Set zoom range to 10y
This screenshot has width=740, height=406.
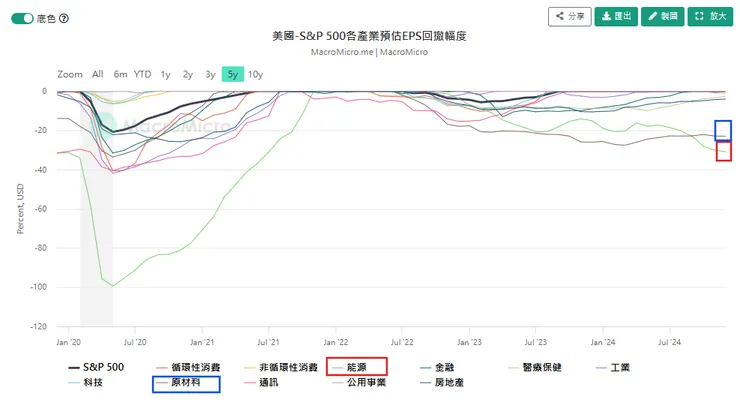click(255, 74)
